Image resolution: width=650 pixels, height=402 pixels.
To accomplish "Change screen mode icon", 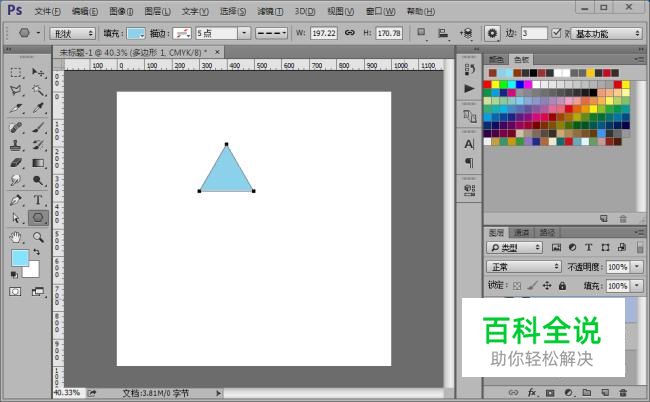I will pos(38,292).
